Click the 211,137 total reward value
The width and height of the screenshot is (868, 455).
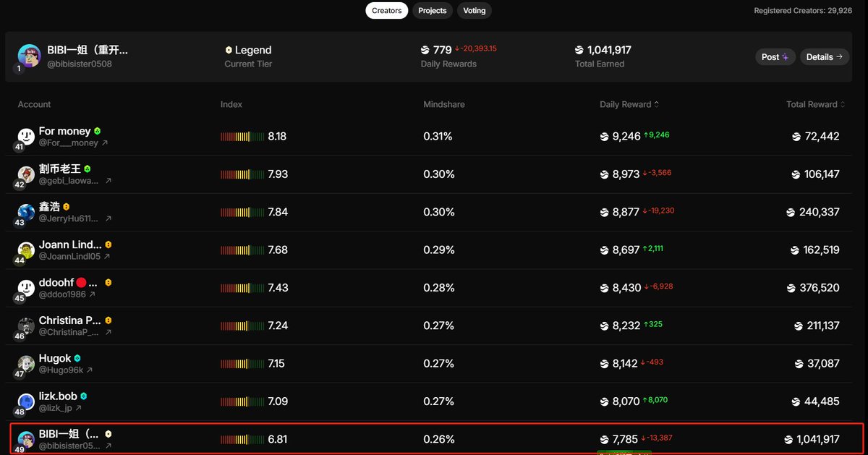click(x=822, y=326)
